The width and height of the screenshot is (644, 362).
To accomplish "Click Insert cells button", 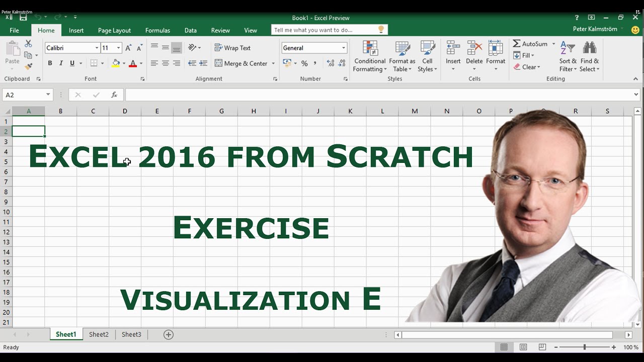I will [x=453, y=56].
